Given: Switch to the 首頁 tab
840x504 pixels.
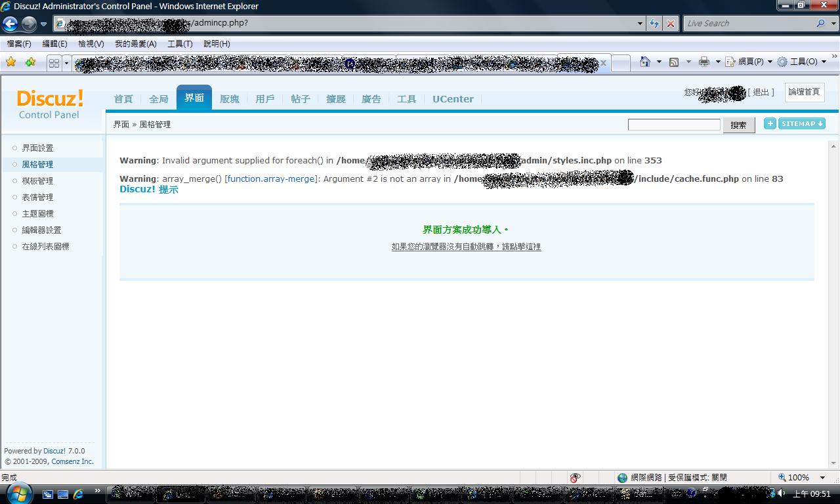Looking at the screenshot, I should click(123, 99).
